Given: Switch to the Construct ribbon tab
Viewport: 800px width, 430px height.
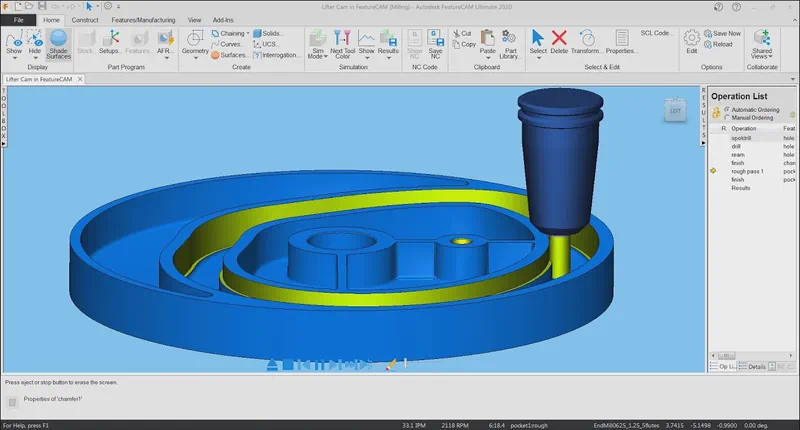Looking at the screenshot, I should [85, 20].
